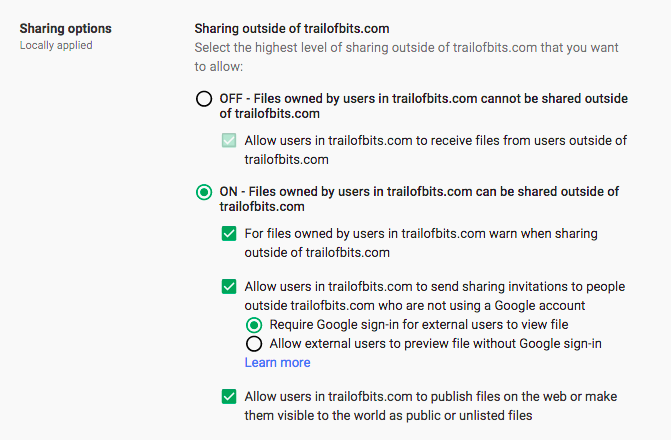Select the ON sharing radio button
This screenshot has width=671, height=440.
[x=204, y=191]
